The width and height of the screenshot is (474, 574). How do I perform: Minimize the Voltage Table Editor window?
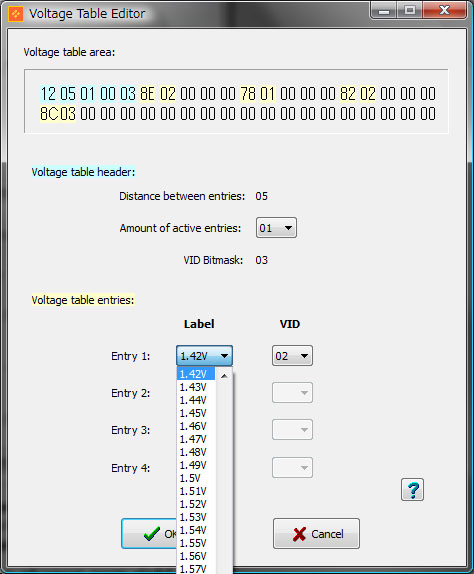click(x=384, y=11)
